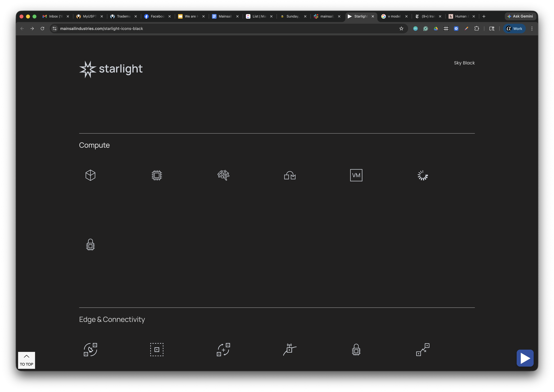Open the Grammarly extension icon
Viewport: 554px width, 392px height.
coord(425,29)
